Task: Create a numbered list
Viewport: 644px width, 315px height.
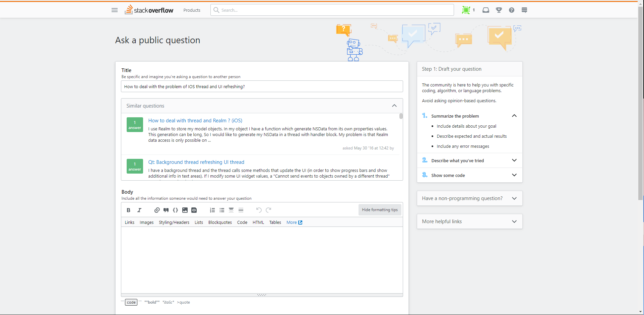Action: click(212, 210)
